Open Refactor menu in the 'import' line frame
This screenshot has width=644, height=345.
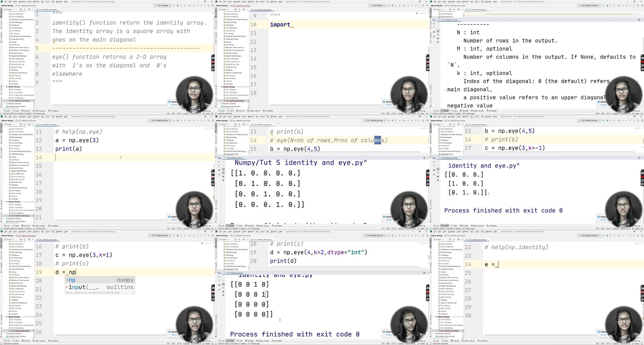pos(251,1)
